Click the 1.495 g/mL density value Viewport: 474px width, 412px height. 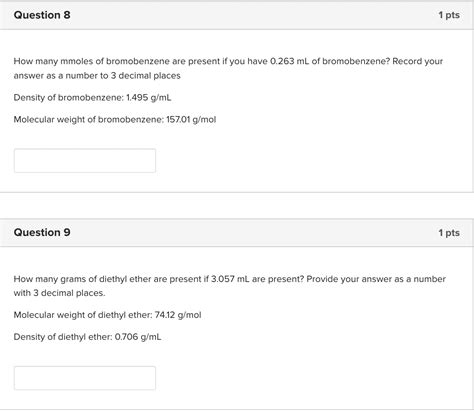(149, 98)
